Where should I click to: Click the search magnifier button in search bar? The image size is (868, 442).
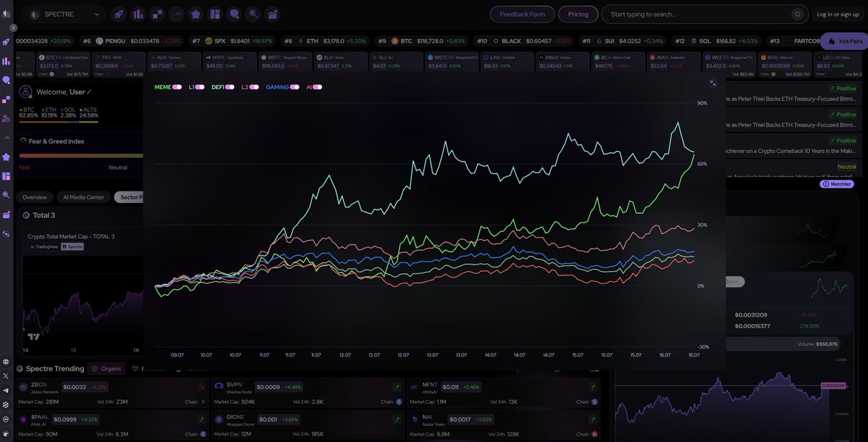(x=797, y=14)
